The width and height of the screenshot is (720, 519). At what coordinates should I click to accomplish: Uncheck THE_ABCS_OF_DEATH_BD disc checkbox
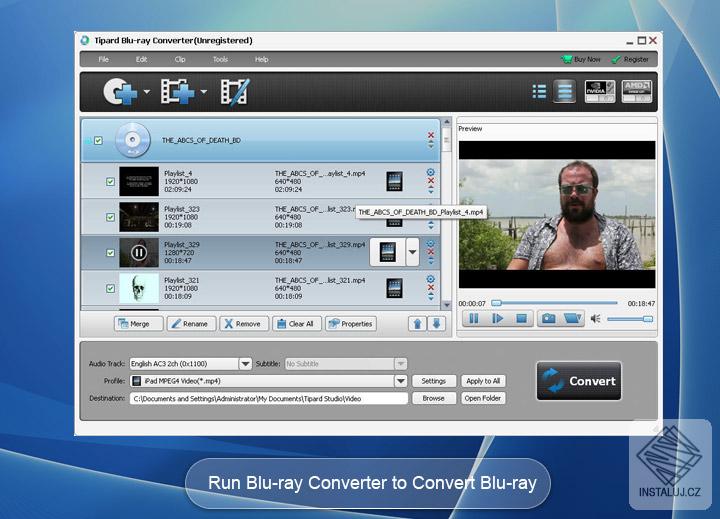(x=98, y=141)
